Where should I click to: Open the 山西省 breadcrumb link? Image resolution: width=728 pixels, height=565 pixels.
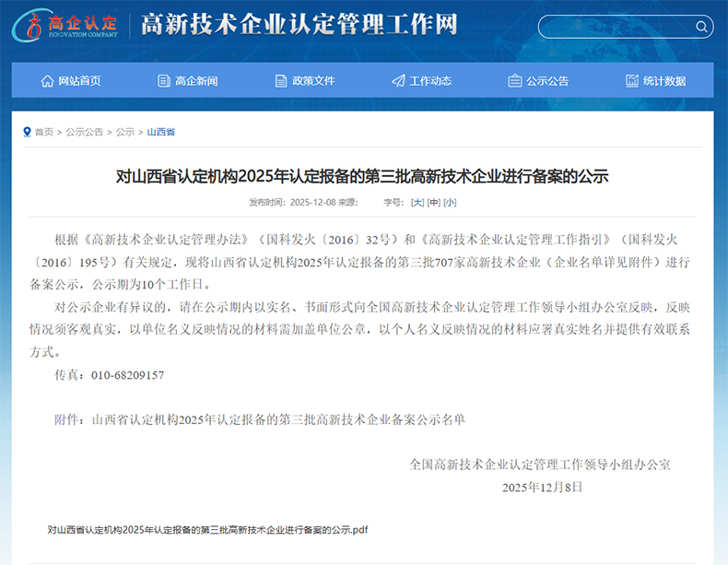(161, 132)
